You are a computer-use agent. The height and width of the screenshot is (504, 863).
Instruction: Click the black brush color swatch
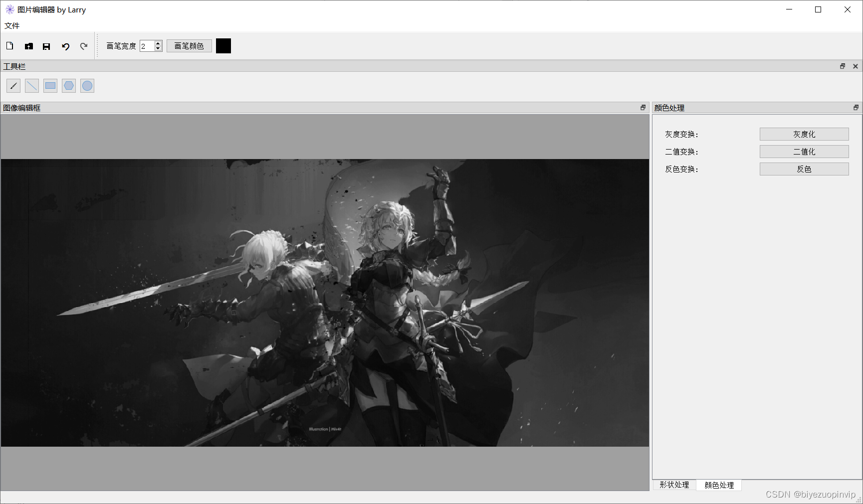click(x=223, y=46)
